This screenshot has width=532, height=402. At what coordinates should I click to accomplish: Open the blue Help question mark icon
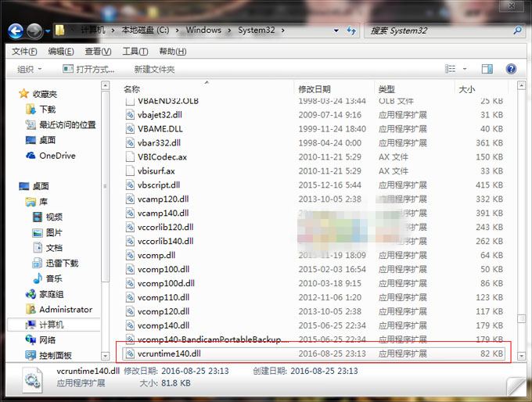tap(511, 69)
